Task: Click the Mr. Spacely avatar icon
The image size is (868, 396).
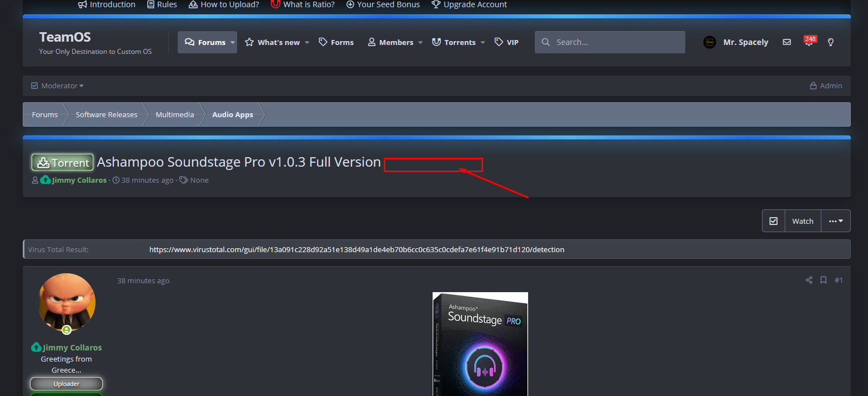Action: [x=710, y=42]
